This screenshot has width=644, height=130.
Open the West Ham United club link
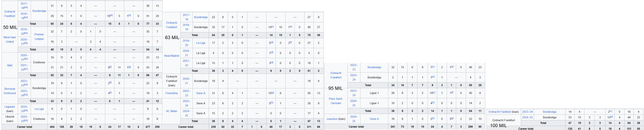point(10,39)
